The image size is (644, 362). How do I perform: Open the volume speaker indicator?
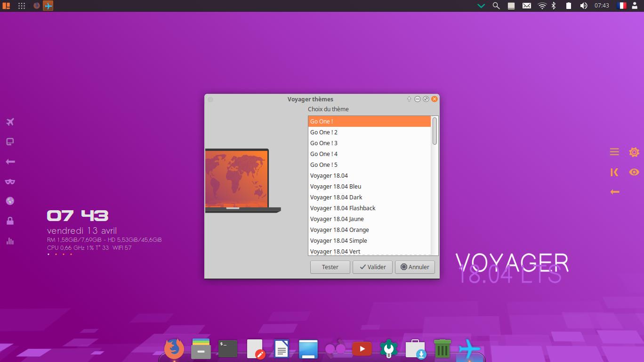[584, 6]
